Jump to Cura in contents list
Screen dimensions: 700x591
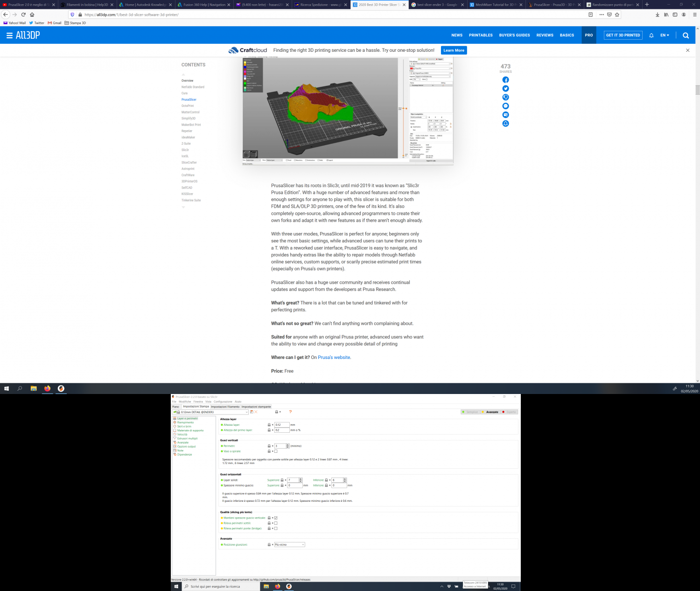[x=184, y=93]
